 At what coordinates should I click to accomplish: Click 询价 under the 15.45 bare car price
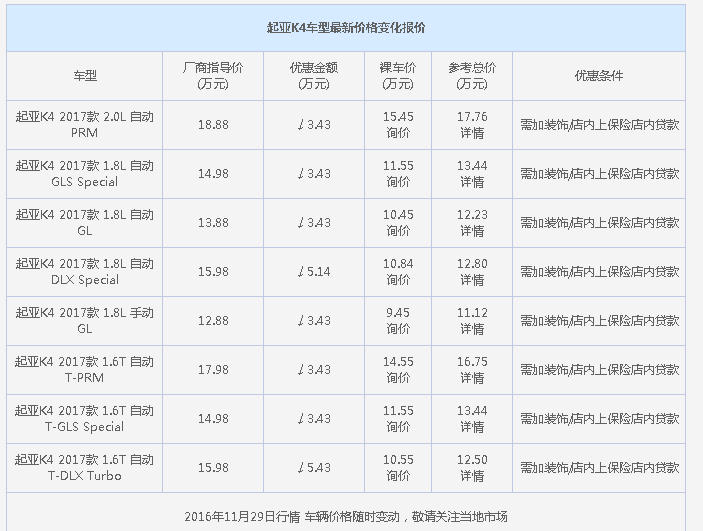[x=398, y=133]
